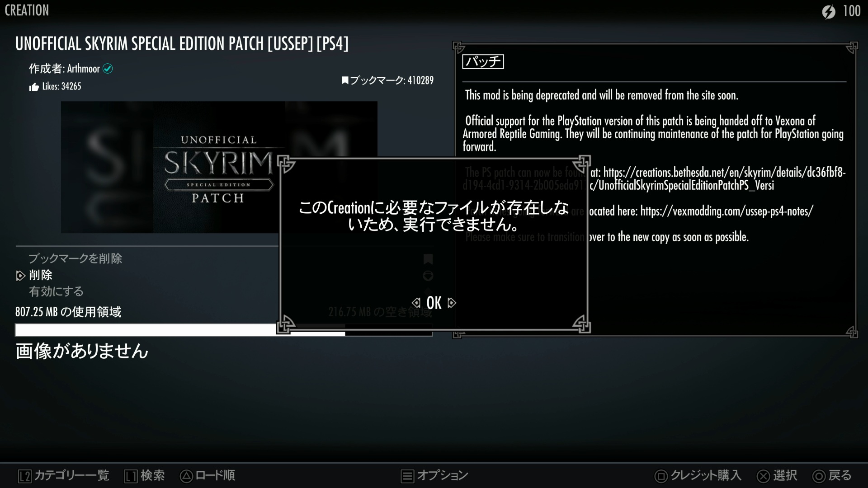Click the mod title Unofficial Skyrim Special Edition Patch
The image size is (868, 488).
tap(182, 44)
